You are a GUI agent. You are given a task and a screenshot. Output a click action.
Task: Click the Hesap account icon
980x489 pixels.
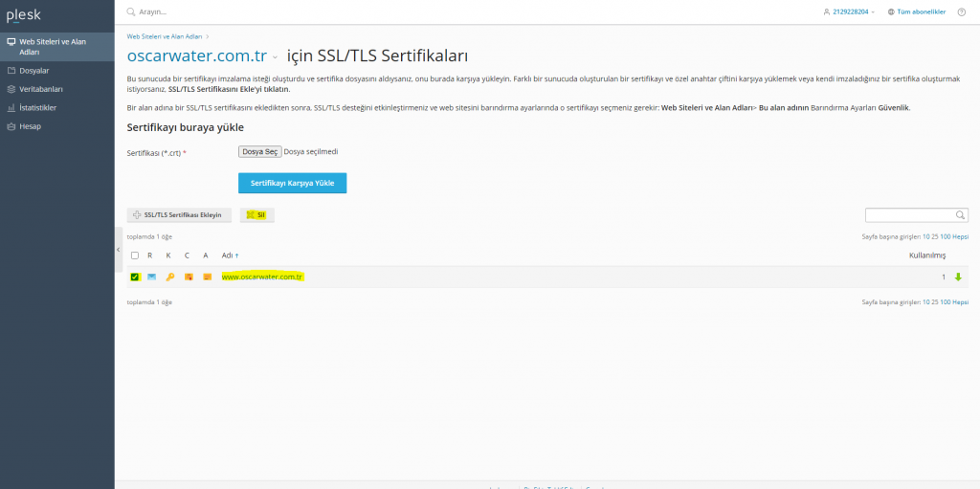coord(11,126)
